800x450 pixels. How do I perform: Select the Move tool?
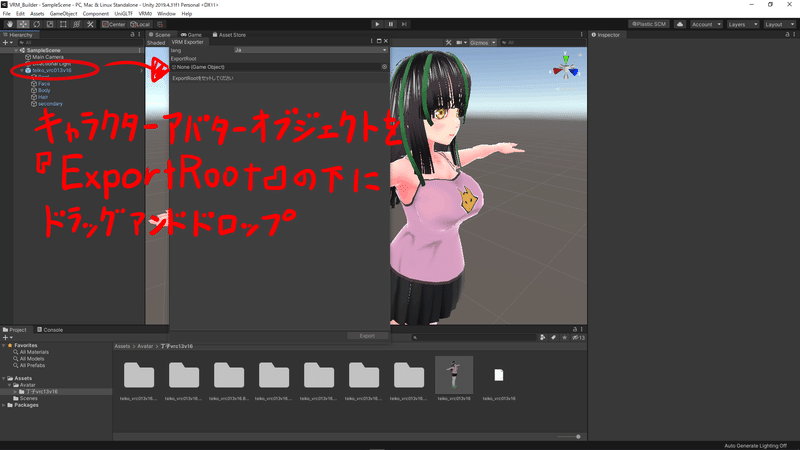[23, 24]
